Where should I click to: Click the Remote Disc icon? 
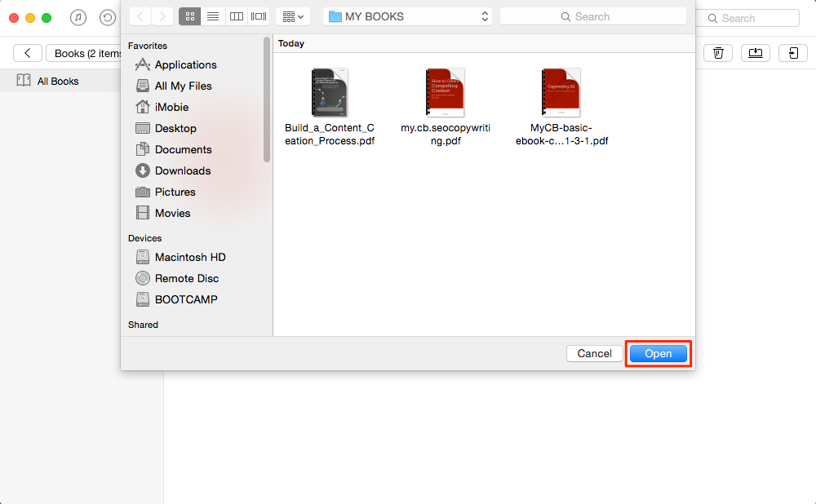pyautogui.click(x=142, y=278)
